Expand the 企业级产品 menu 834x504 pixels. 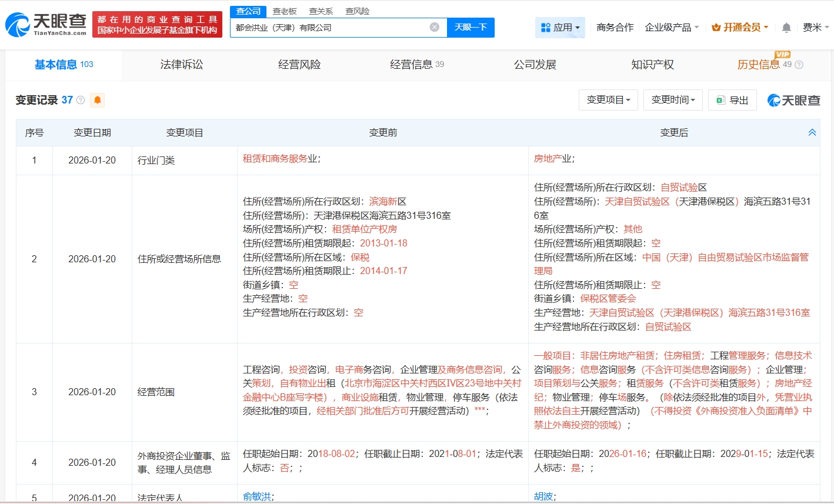(672, 28)
